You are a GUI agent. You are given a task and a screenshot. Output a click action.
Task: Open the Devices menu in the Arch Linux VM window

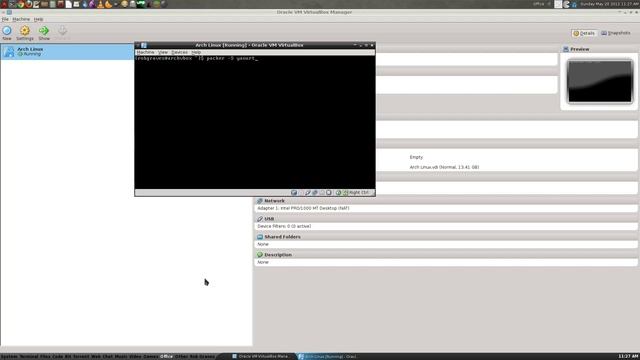tap(180, 52)
